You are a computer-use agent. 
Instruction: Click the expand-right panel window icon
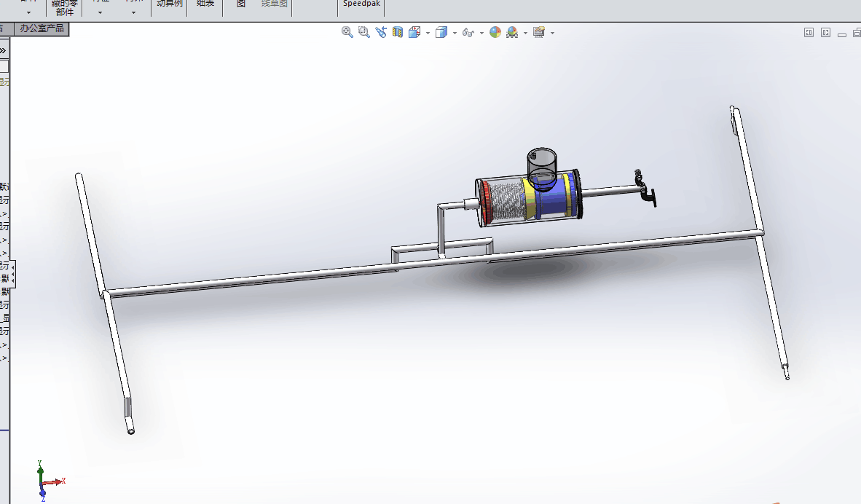[x=825, y=33]
